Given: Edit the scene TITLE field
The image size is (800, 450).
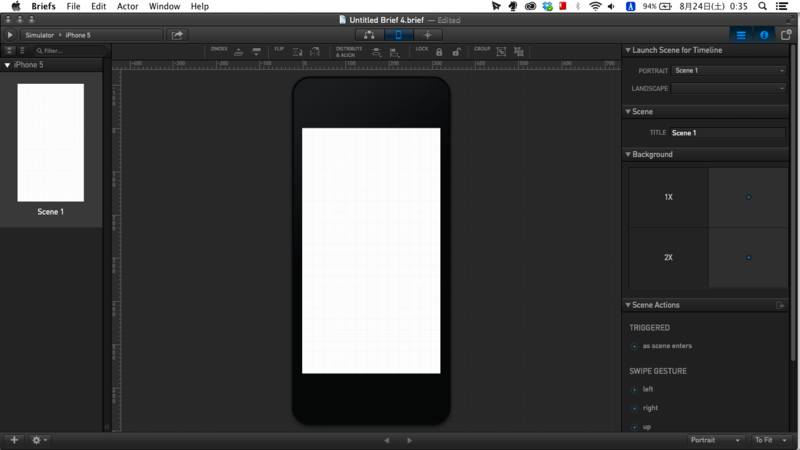Looking at the screenshot, I should click(x=728, y=133).
